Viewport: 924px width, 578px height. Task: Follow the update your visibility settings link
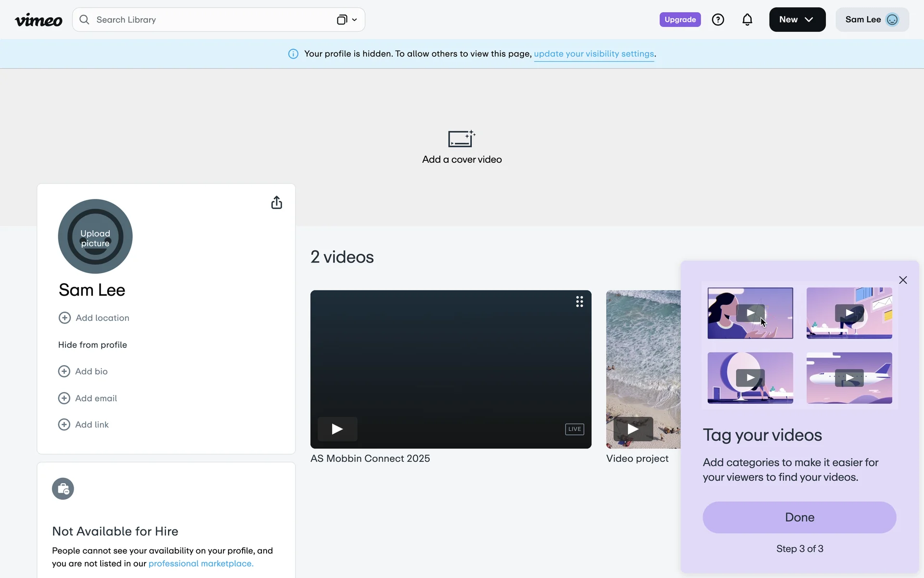(593, 54)
